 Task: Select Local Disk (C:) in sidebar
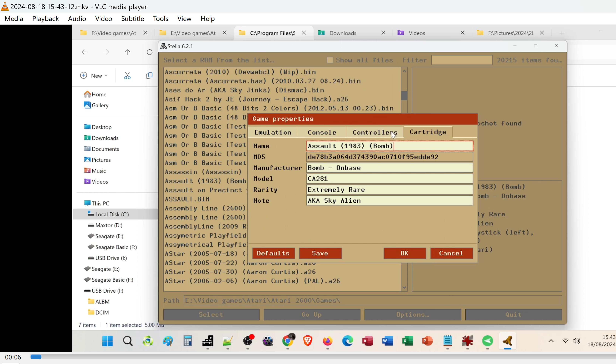point(112,214)
